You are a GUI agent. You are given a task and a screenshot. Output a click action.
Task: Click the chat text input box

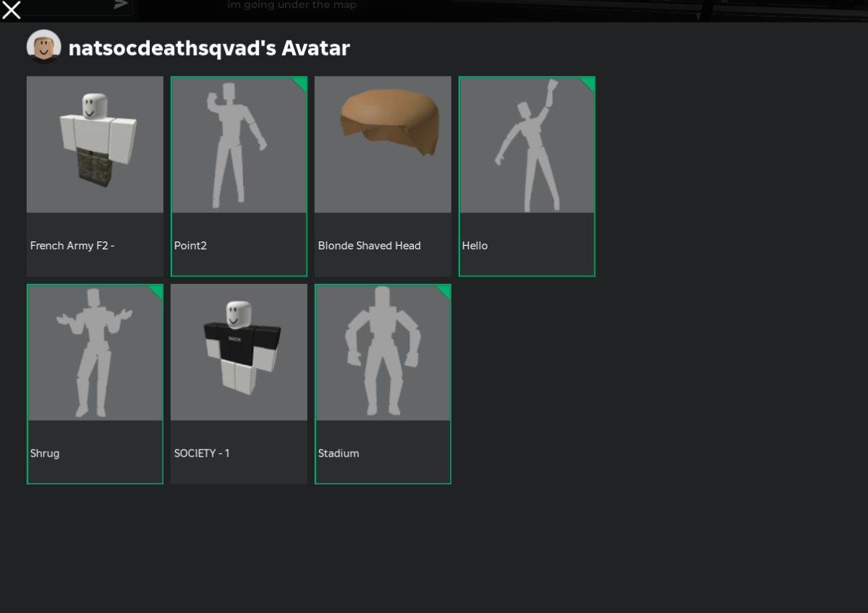coord(67,6)
